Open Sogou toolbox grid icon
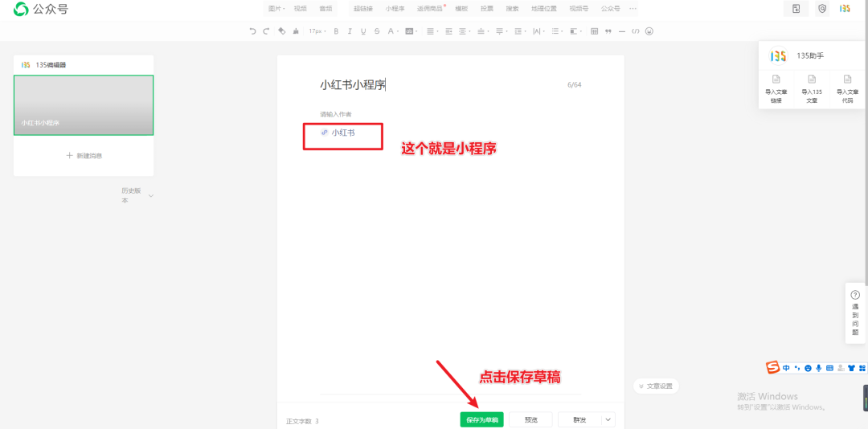This screenshot has width=868, height=429. tap(861, 368)
